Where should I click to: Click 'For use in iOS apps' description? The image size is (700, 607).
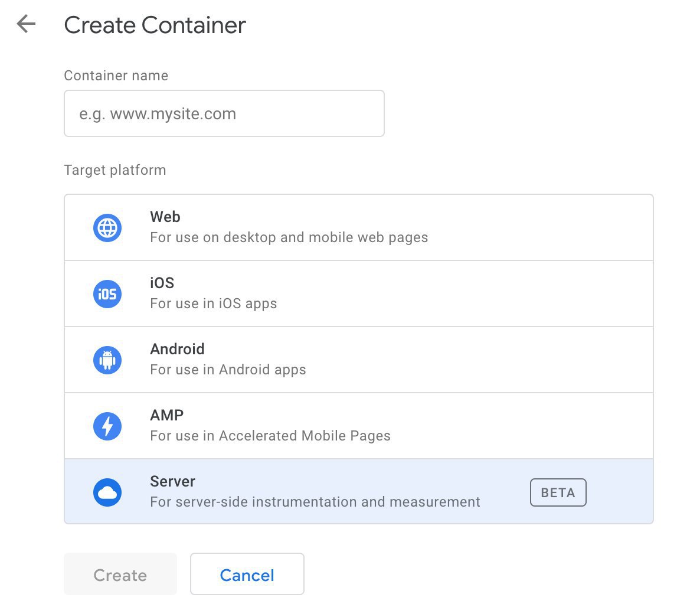click(214, 303)
